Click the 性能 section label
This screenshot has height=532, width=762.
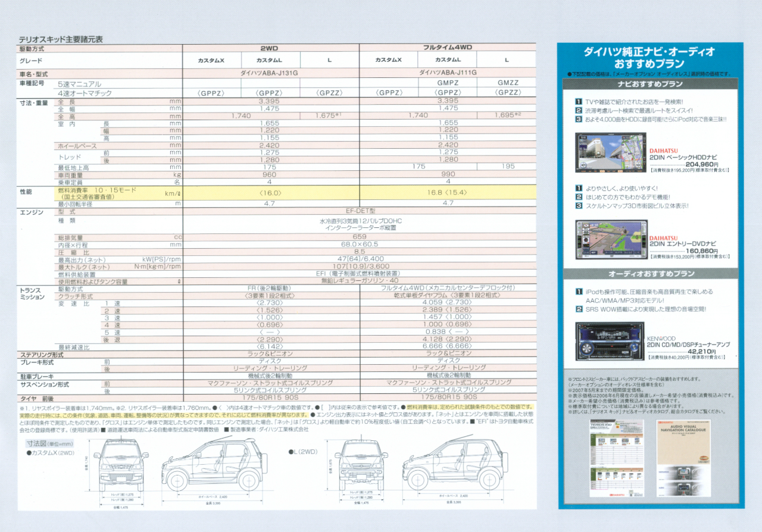click(x=26, y=192)
